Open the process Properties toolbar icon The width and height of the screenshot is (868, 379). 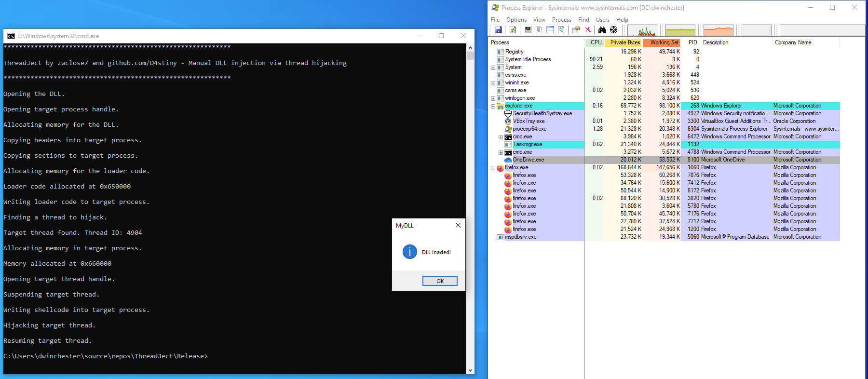pos(576,30)
